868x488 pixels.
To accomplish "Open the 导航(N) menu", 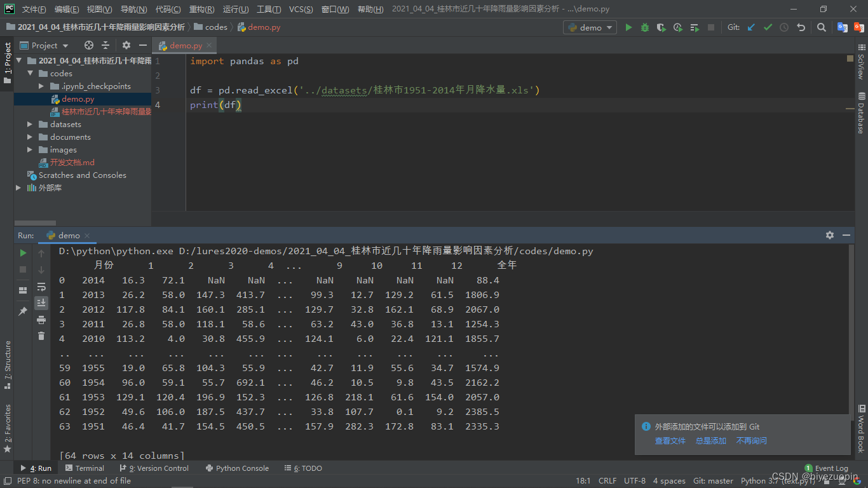I will tap(133, 10).
